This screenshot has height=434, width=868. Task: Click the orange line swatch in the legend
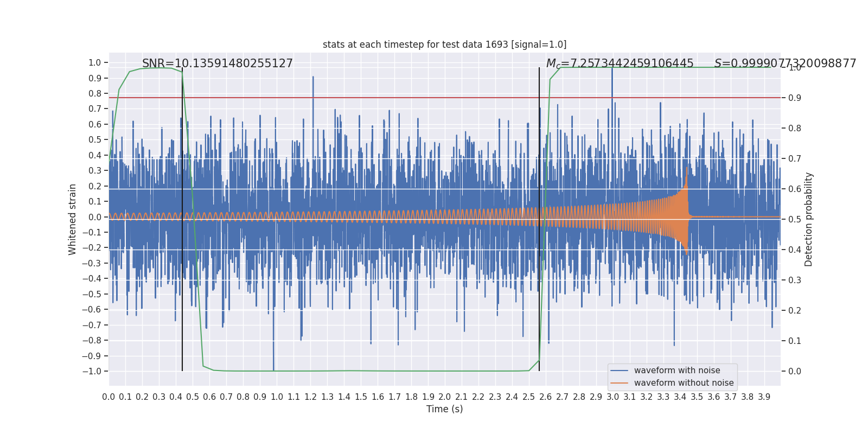[x=619, y=383]
